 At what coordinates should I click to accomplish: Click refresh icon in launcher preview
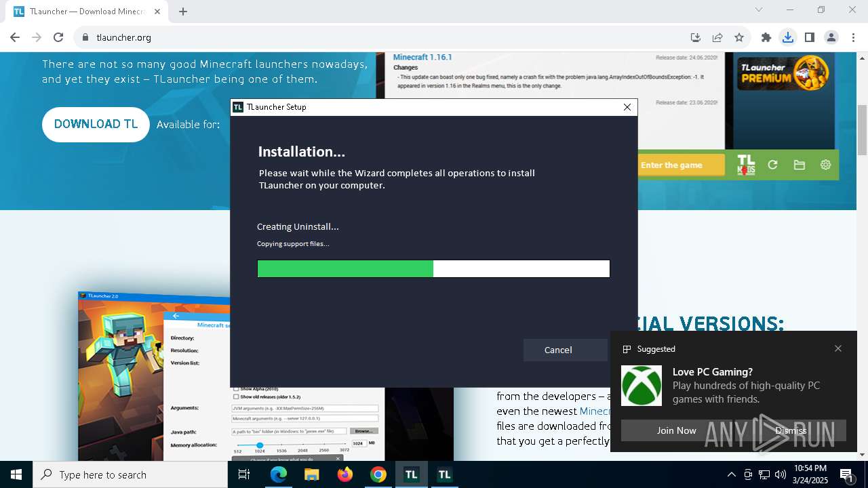pyautogui.click(x=772, y=165)
